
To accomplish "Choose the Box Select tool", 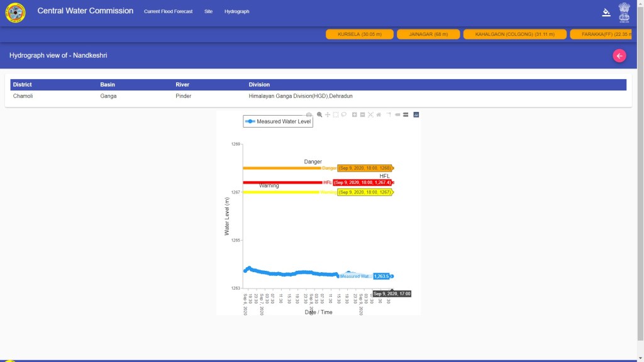I will point(336,114).
